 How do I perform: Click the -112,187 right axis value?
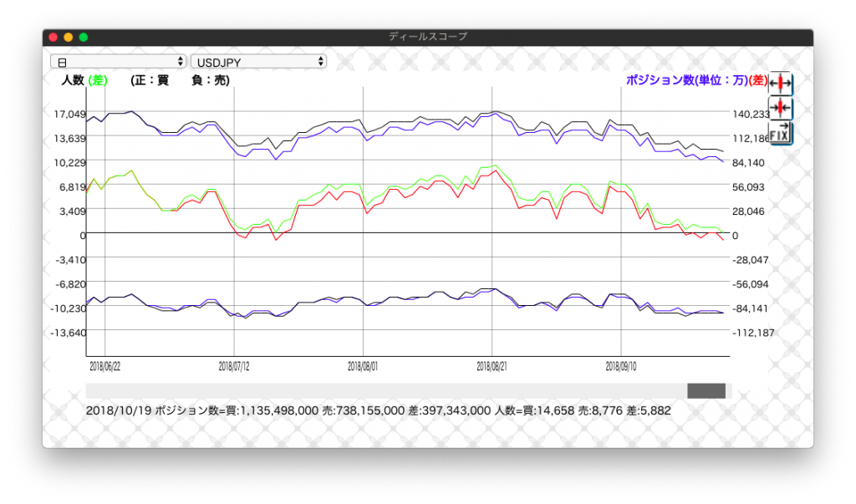click(x=753, y=333)
